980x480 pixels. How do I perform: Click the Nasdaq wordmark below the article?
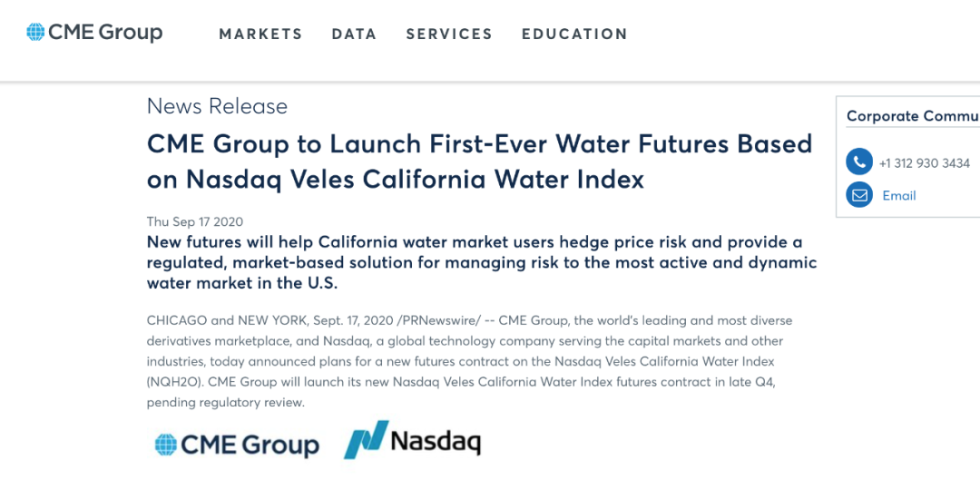tap(435, 442)
